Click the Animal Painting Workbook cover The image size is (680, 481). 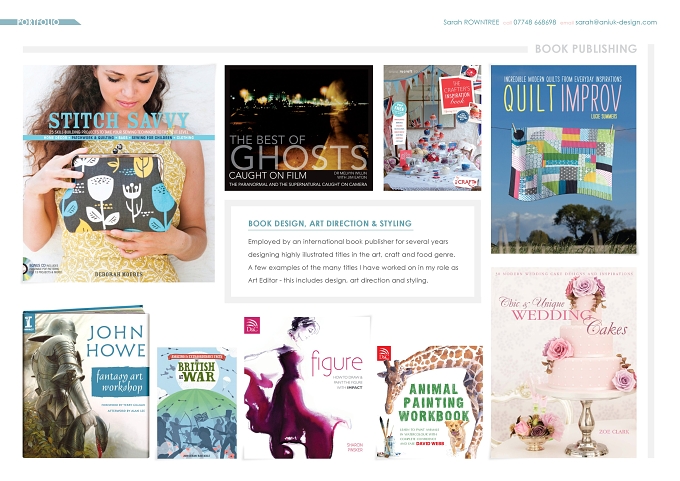coord(430,402)
